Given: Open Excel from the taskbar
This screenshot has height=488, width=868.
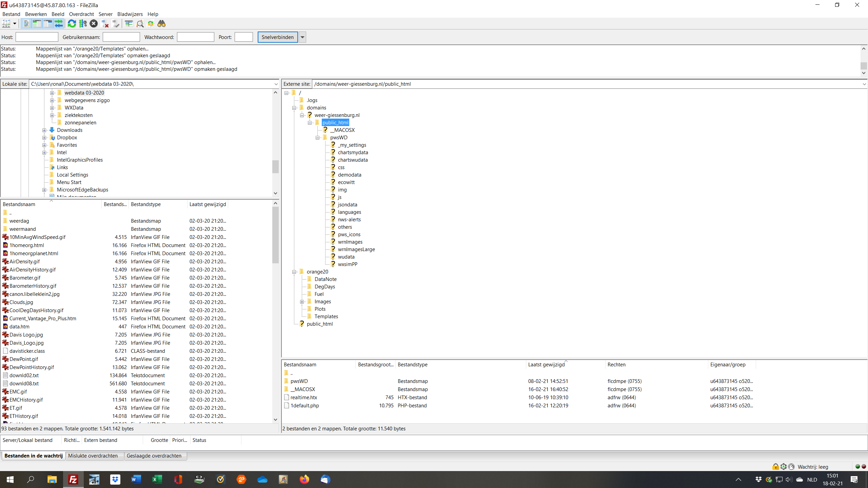Looking at the screenshot, I should (157, 480).
